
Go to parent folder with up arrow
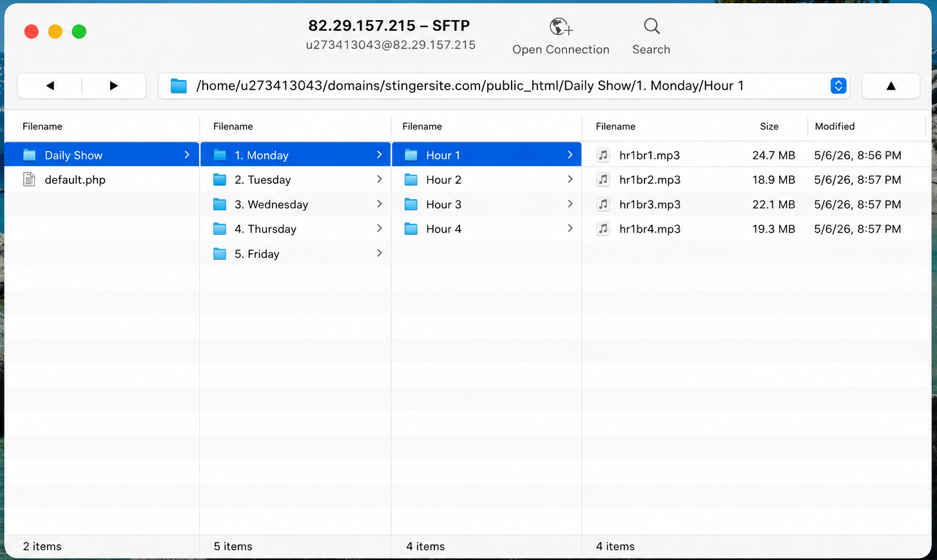(x=891, y=86)
